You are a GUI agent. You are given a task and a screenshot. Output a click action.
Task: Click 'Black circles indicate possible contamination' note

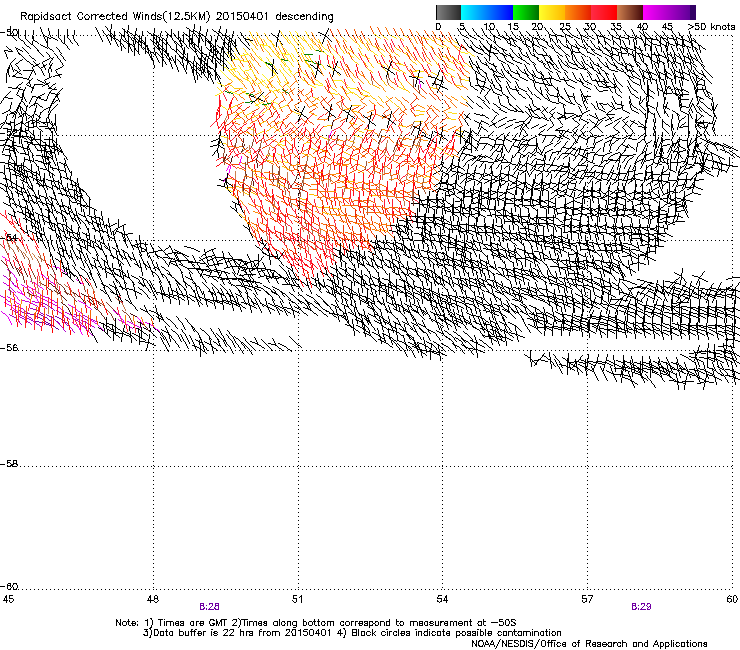(x=456, y=633)
